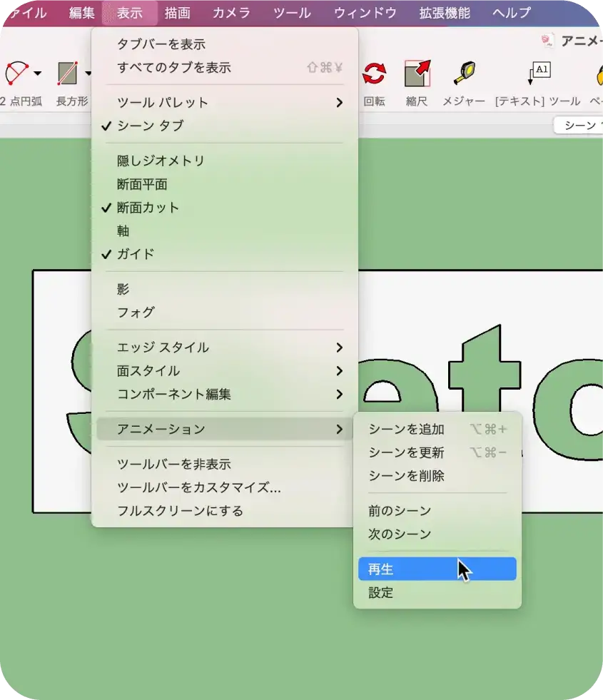Select ツールバーをカスタマイズ… option

[198, 487]
